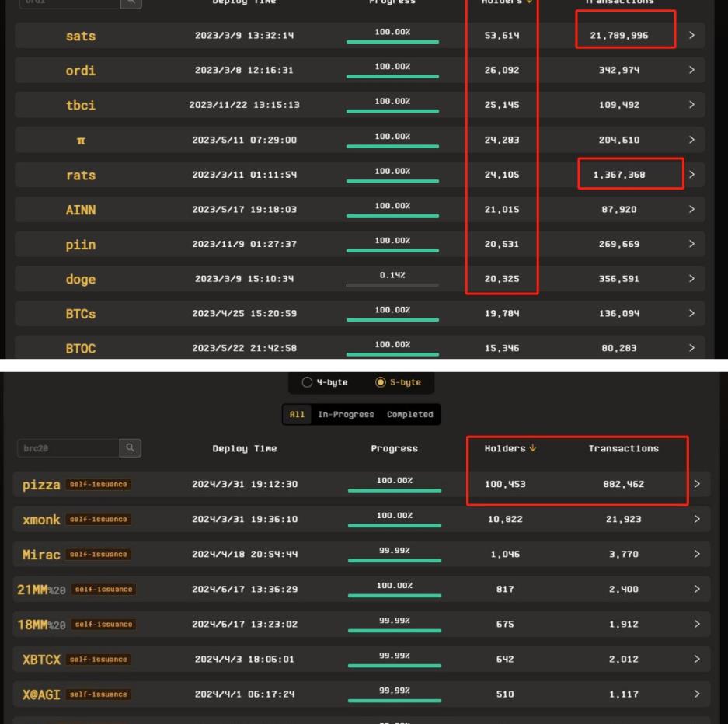Image resolution: width=728 pixels, height=724 pixels.
Task: Expand the rats row chevron
Action: coord(691,175)
